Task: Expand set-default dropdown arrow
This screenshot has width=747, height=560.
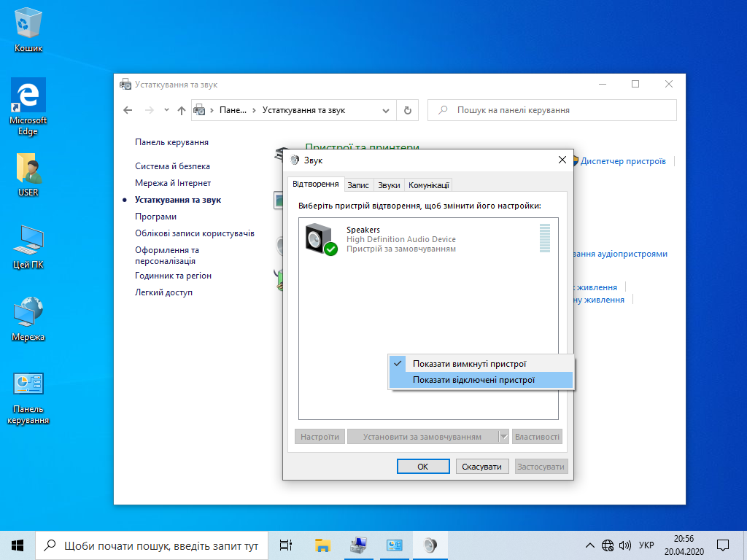Action: point(503,437)
